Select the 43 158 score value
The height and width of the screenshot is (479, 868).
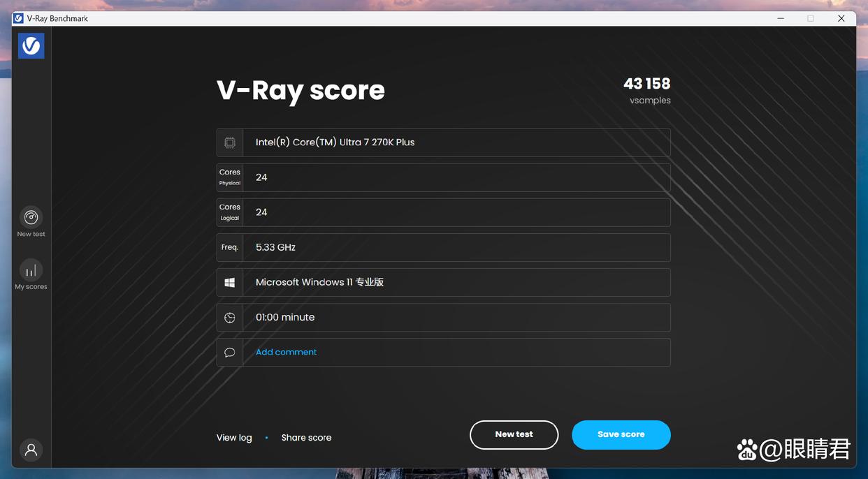(647, 84)
